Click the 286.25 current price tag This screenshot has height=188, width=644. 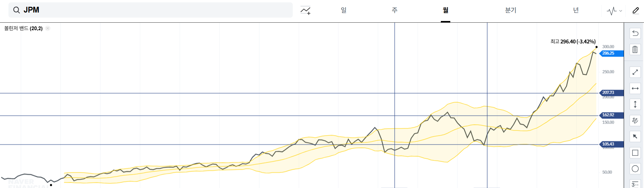pyautogui.click(x=611, y=53)
